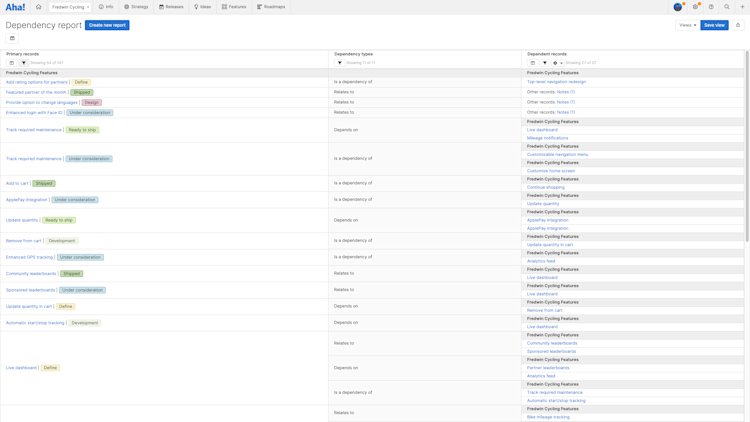Open account settings gear icon
This screenshot has width=750, height=422.
[x=695, y=7]
